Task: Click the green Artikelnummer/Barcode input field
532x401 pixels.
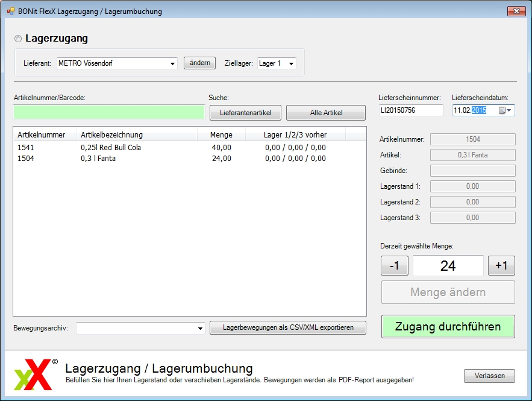Action: pyautogui.click(x=109, y=112)
